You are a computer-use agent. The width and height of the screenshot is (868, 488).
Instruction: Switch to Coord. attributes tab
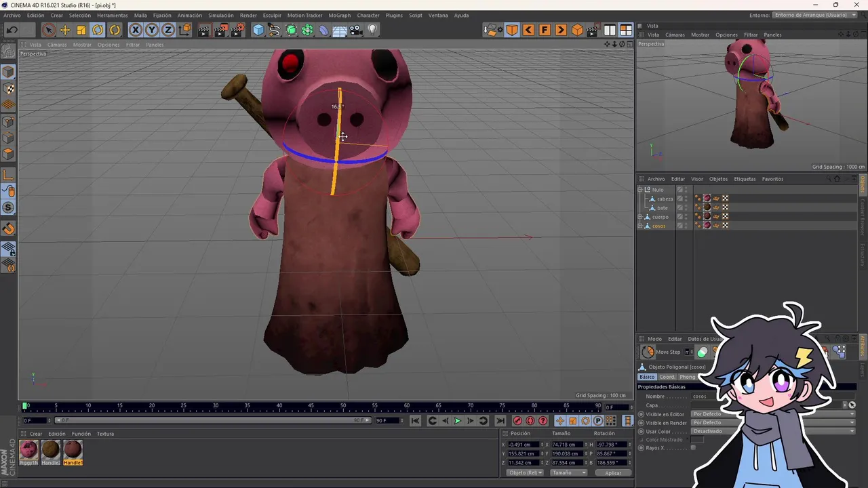[x=668, y=377]
